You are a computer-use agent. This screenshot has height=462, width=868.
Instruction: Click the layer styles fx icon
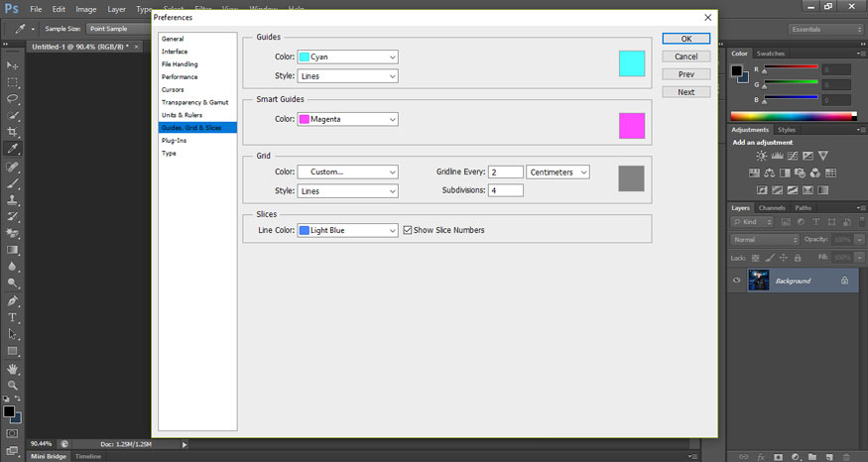click(762, 456)
